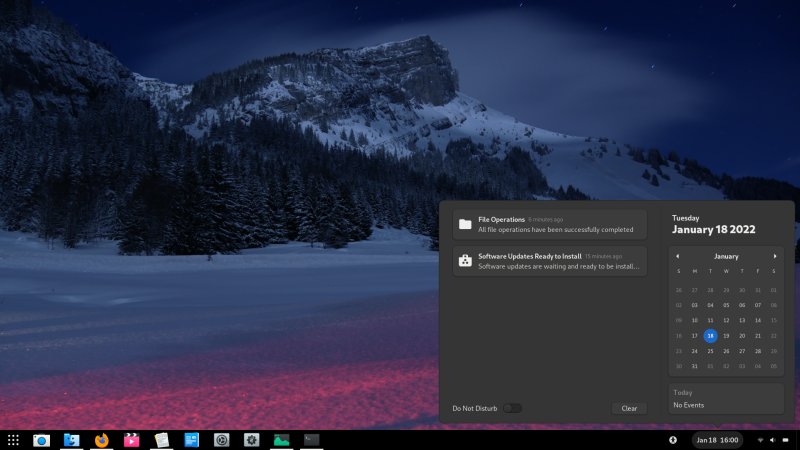Open the clapperboard video app in the dock
800x450 pixels.
point(131,440)
